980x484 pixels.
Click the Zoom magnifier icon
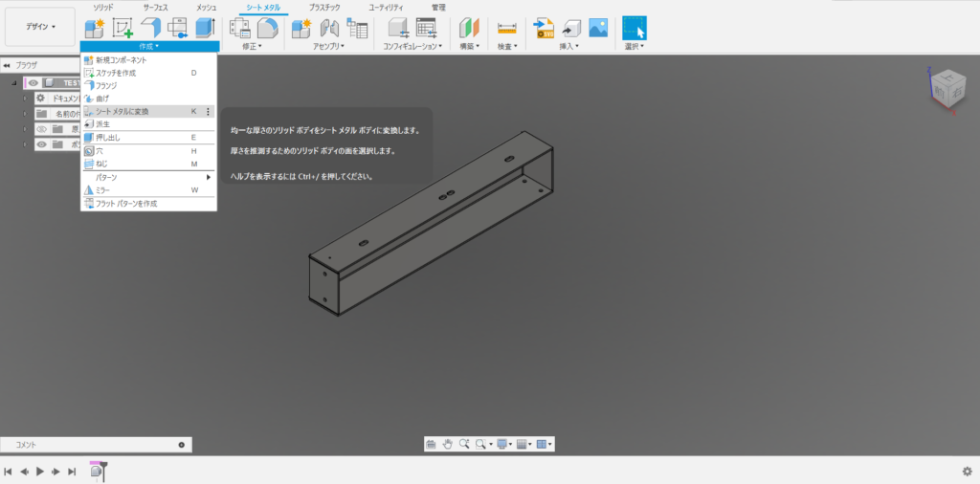point(464,444)
